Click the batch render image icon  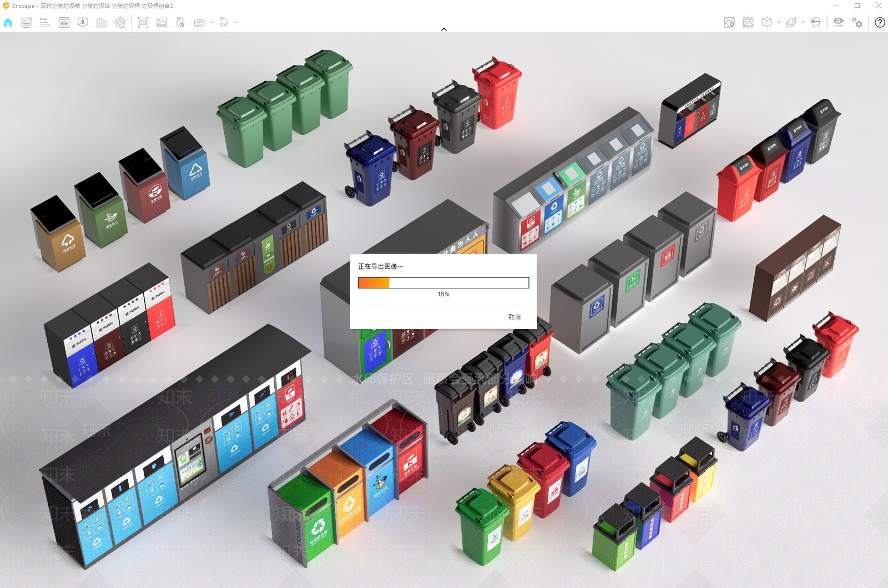(x=162, y=23)
